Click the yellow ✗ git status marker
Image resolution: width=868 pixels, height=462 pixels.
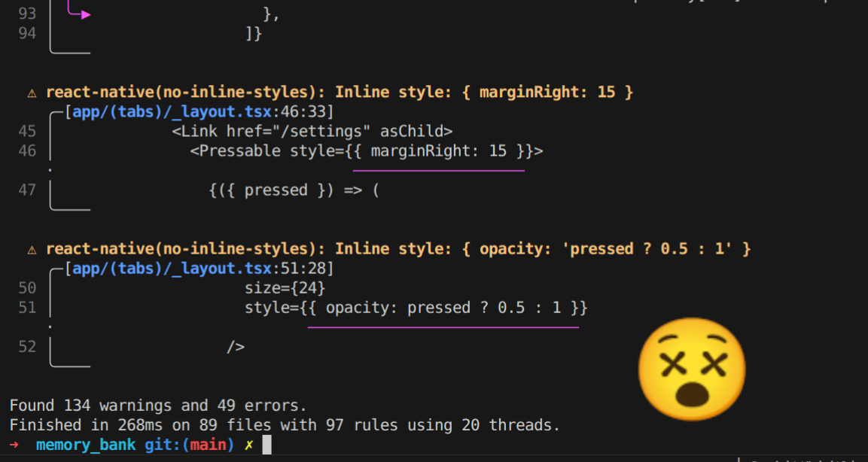pyautogui.click(x=249, y=445)
